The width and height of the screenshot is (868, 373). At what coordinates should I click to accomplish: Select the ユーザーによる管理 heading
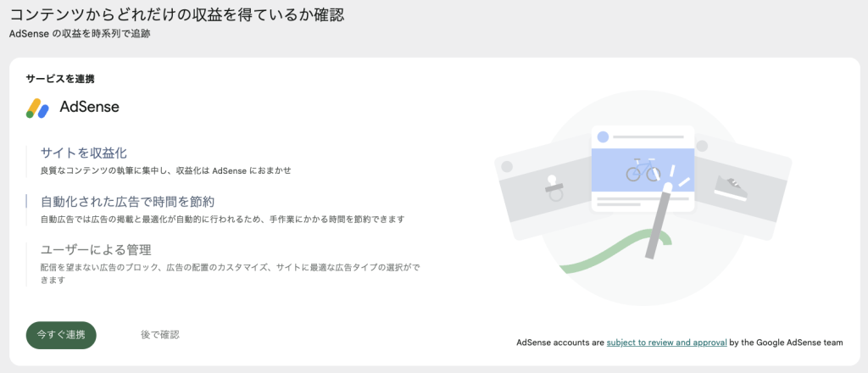(x=97, y=249)
